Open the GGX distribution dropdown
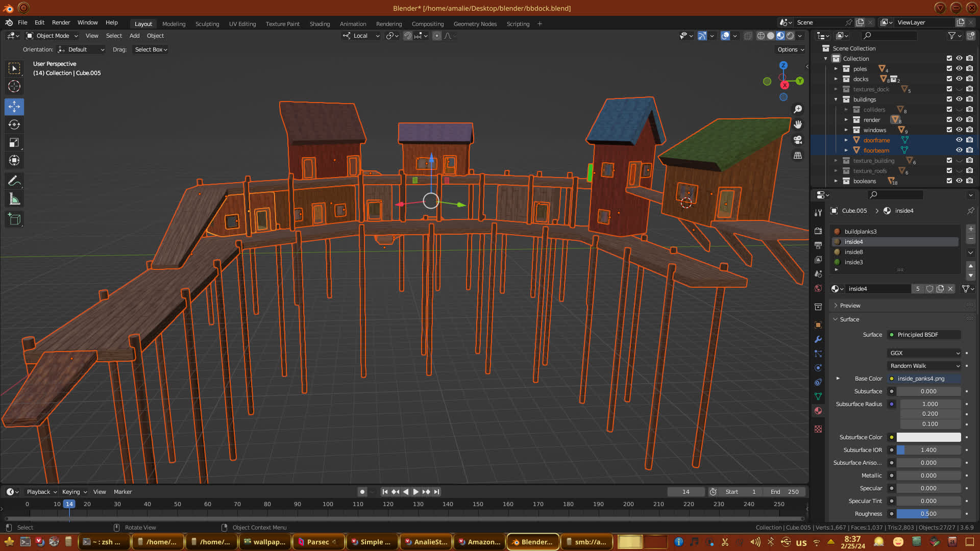Viewport: 980px width, 551px height. point(924,353)
